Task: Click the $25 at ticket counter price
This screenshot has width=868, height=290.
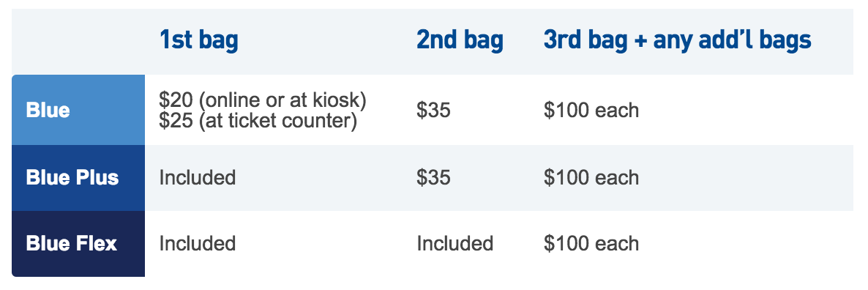Action: tap(258, 121)
